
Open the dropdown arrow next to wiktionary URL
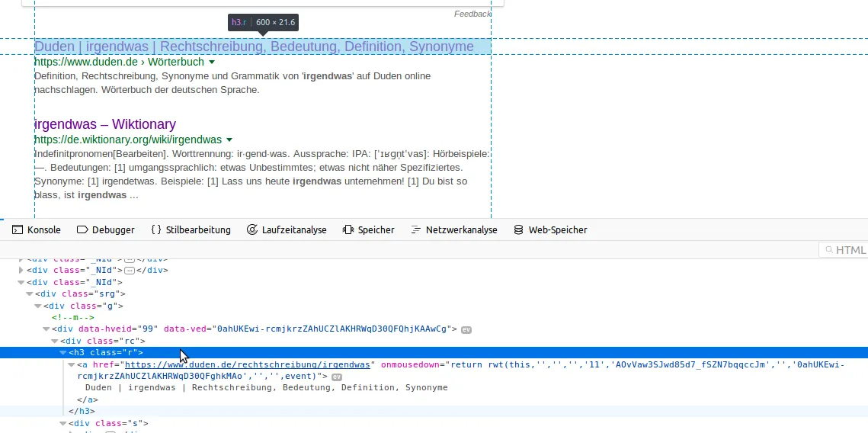[x=229, y=140]
